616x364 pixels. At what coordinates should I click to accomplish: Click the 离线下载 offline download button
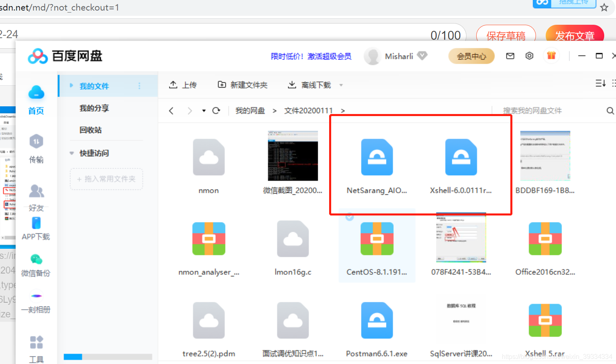click(310, 85)
